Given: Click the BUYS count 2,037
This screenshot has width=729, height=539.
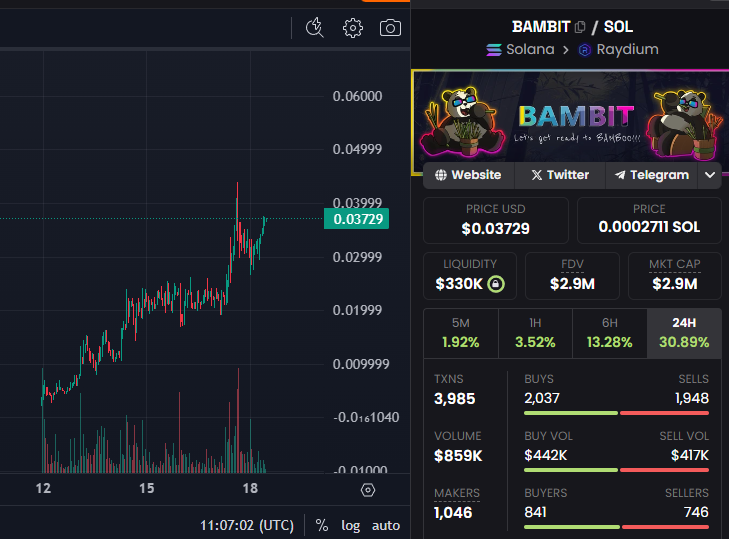Looking at the screenshot, I should click(x=542, y=398).
